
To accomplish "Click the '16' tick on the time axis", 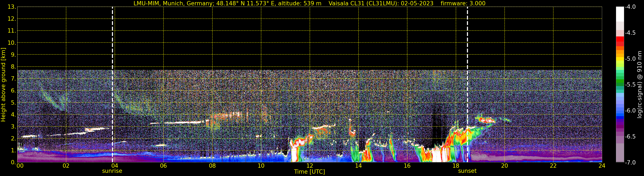I will pos(407,166).
